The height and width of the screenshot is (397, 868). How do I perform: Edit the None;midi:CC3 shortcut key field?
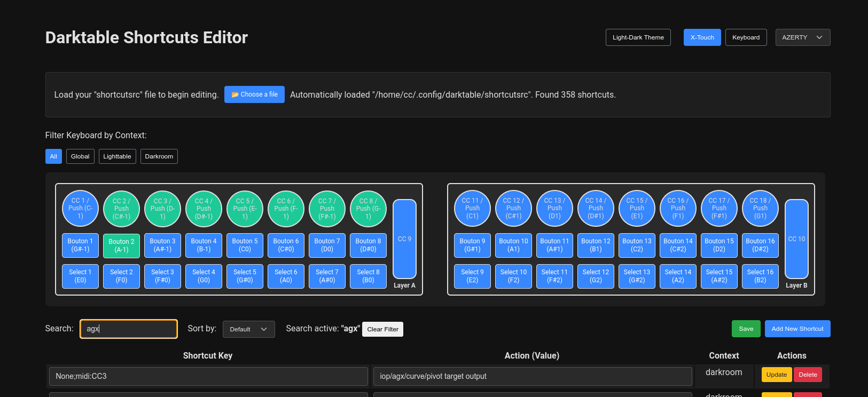[x=208, y=376]
